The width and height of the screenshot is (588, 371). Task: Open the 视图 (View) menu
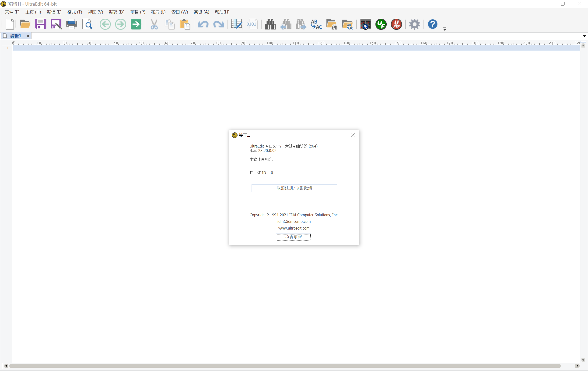click(95, 12)
